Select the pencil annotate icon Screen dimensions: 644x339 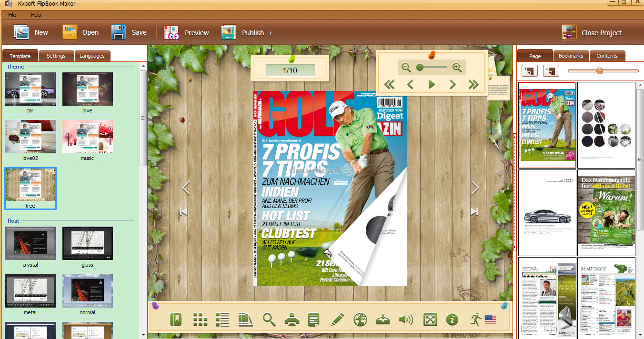pos(337,319)
